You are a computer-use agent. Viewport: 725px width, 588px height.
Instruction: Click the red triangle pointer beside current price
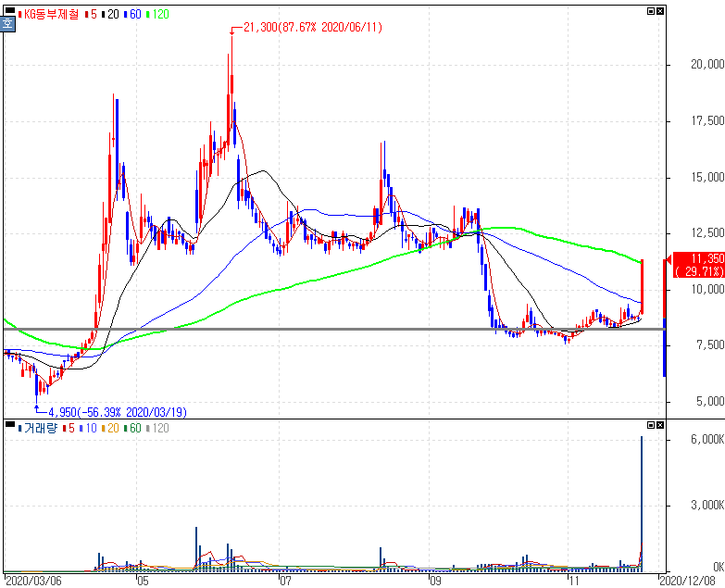coord(669,259)
